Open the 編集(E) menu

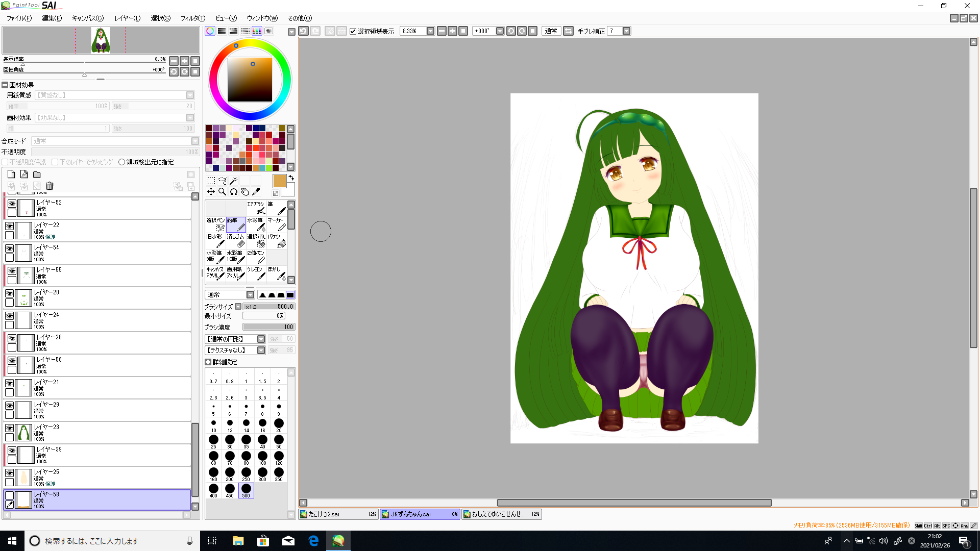[x=52, y=18]
